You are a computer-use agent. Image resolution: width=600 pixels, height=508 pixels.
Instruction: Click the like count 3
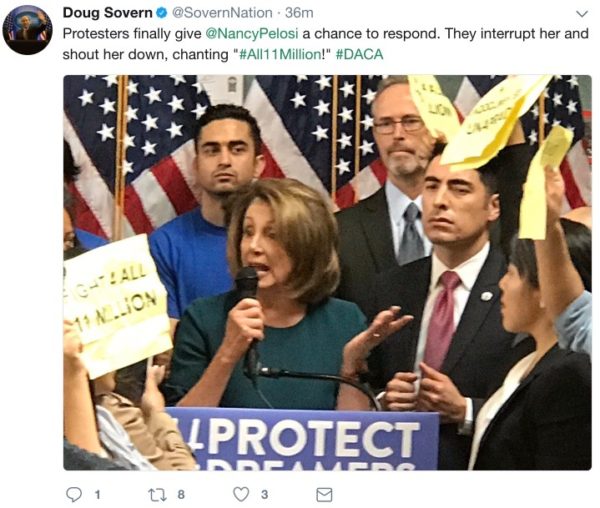click(x=264, y=495)
